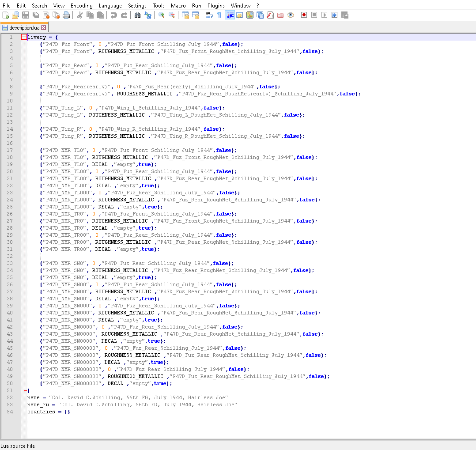
Task: Toggle word wrap toolbar button
Action: [x=209, y=15]
